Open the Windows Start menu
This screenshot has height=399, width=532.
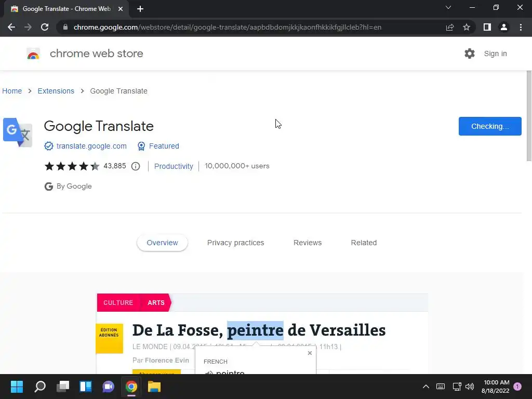[17, 387]
